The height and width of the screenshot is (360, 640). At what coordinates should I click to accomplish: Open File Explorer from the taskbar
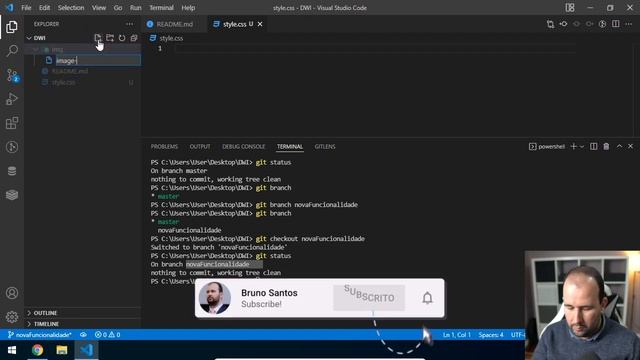coord(62,350)
